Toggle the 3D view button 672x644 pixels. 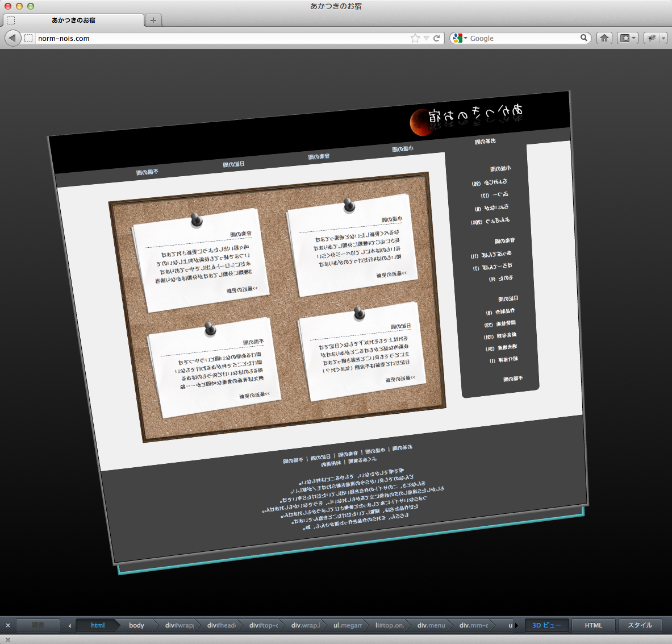pyautogui.click(x=546, y=625)
